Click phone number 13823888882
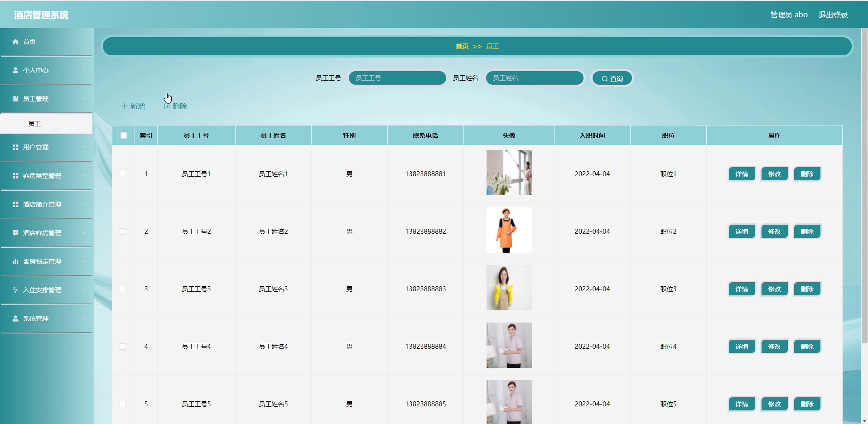The image size is (868, 424). point(425,231)
